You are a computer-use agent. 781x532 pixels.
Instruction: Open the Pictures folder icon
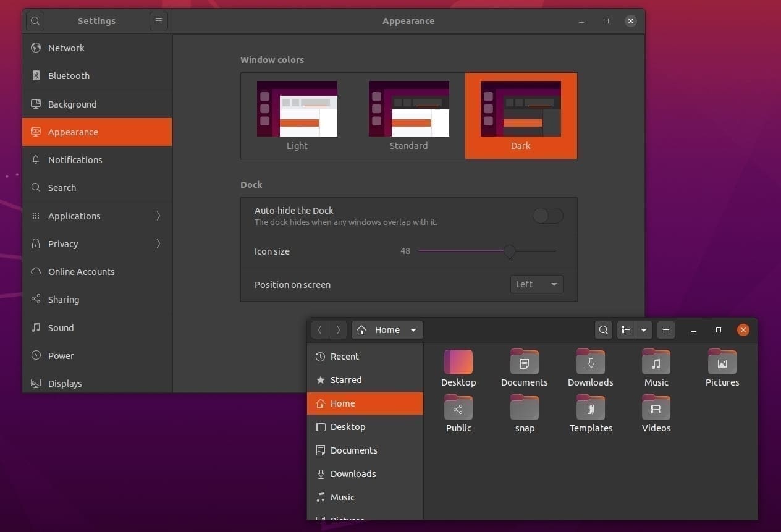pos(722,362)
